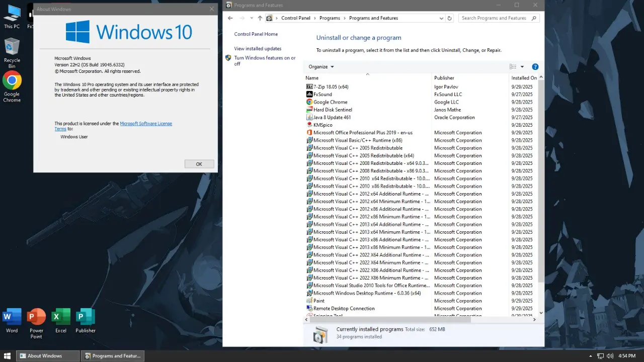
Task: Click in the Search Programs and Features box
Action: pyautogui.click(x=495, y=18)
